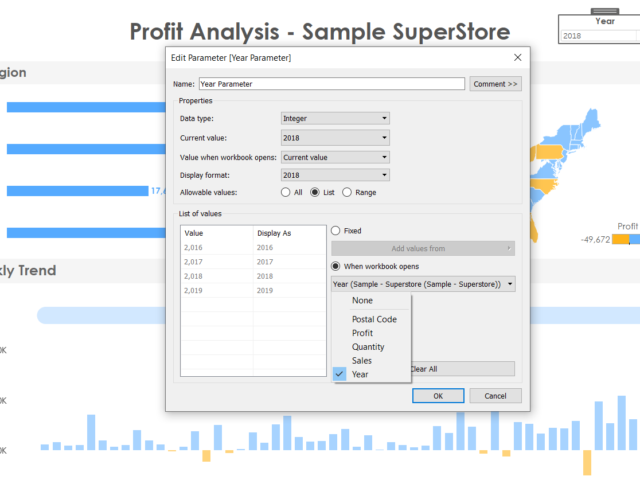Click the Display As 2019 cell

coord(289,290)
